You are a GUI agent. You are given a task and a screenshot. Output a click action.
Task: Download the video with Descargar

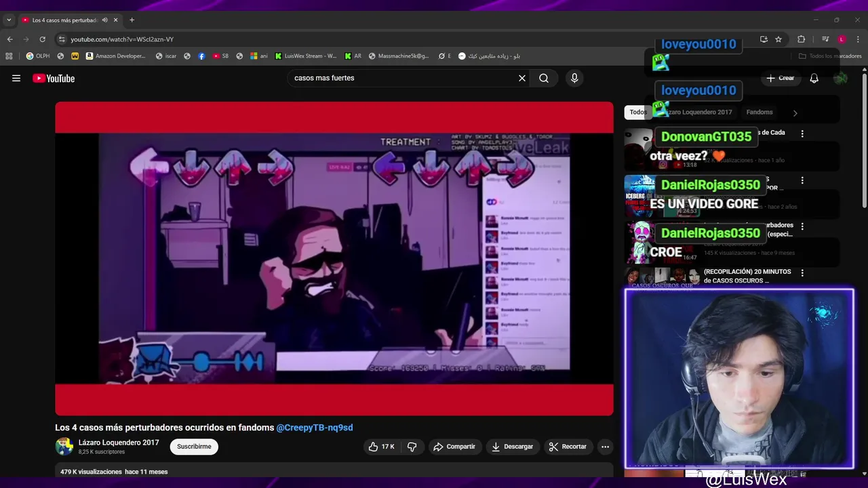click(x=512, y=447)
